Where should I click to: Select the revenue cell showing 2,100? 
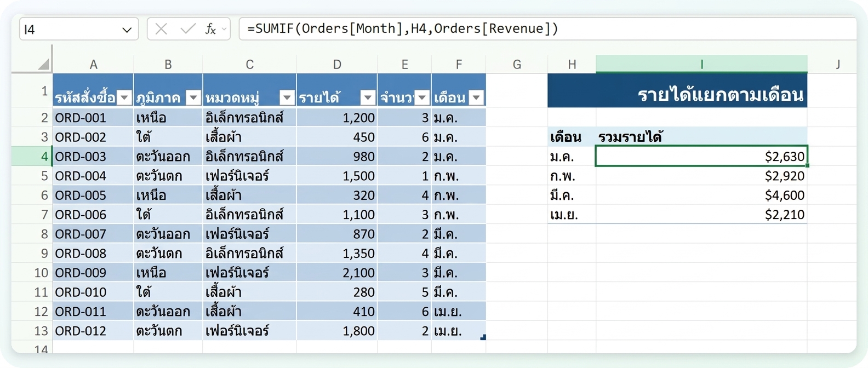[x=337, y=273]
